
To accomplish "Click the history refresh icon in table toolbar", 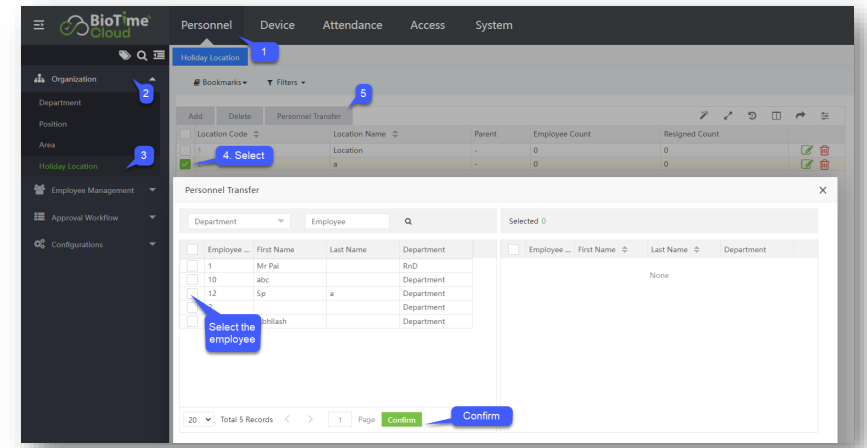I will (x=752, y=116).
